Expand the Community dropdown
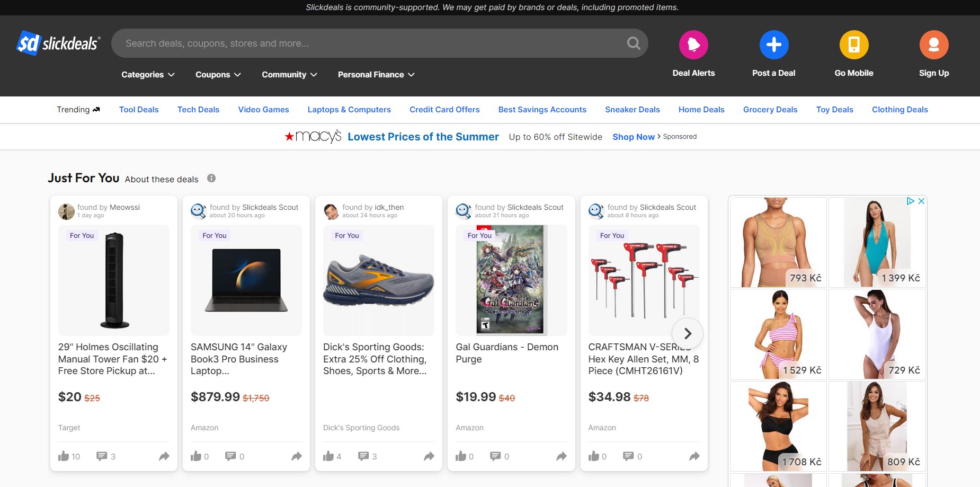This screenshot has width=980, height=487. click(x=289, y=75)
